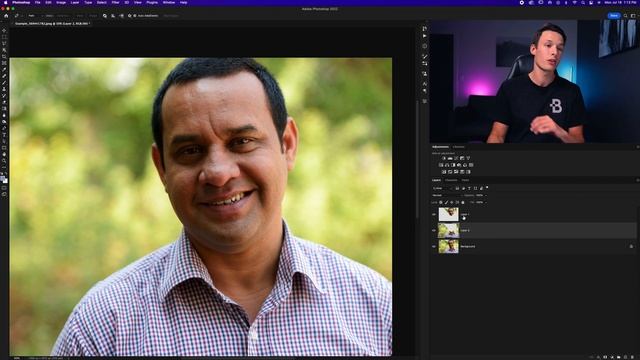Image resolution: width=640 pixels, height=360 pixels.
Task: Toggle layer filtering switch in Layers panel
Action: point(487,187)
